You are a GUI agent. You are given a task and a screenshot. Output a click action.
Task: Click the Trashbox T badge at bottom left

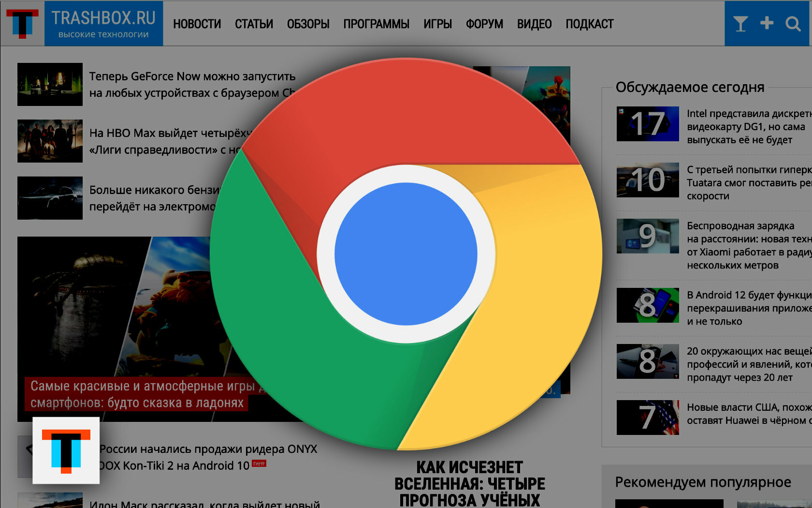point(66,450)
